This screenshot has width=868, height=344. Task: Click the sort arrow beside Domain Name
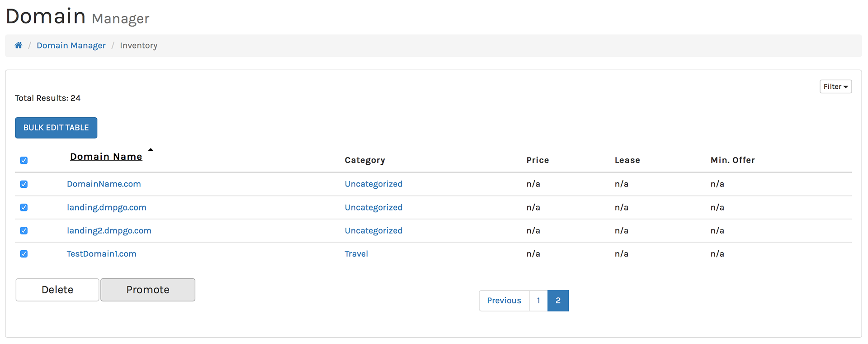(x=151, y=150)
